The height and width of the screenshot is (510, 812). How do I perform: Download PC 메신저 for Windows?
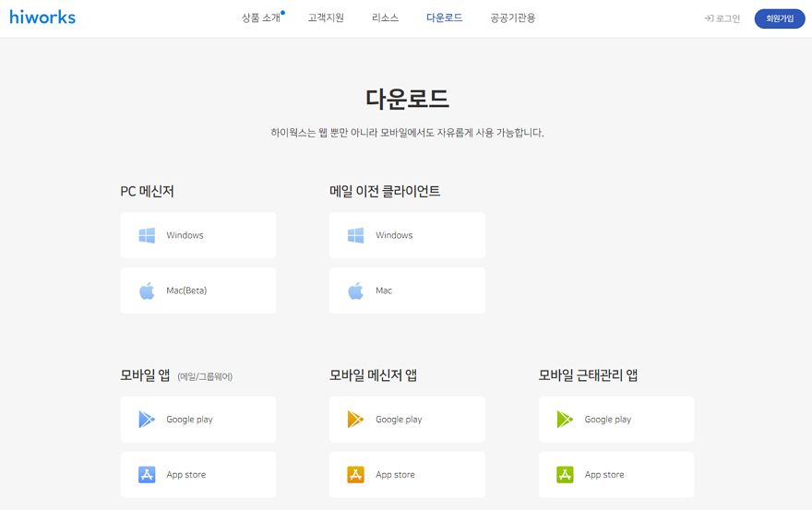click(198, 235)
